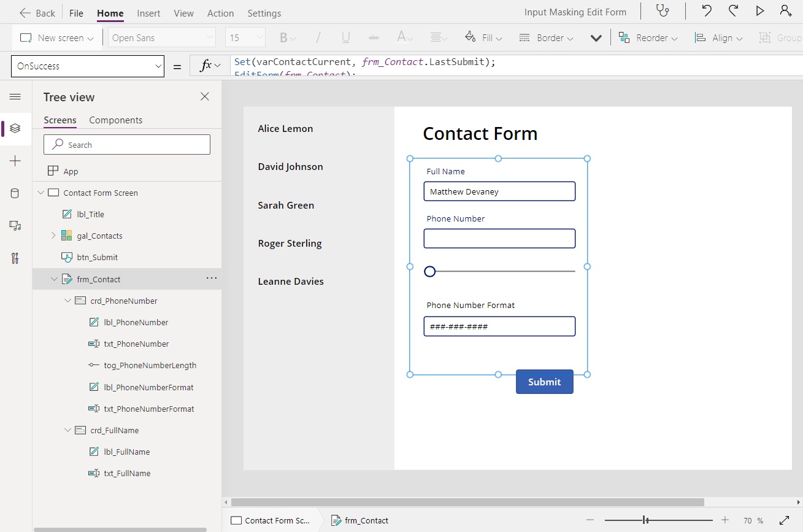Open the Action menu

[x=220, y=12]
